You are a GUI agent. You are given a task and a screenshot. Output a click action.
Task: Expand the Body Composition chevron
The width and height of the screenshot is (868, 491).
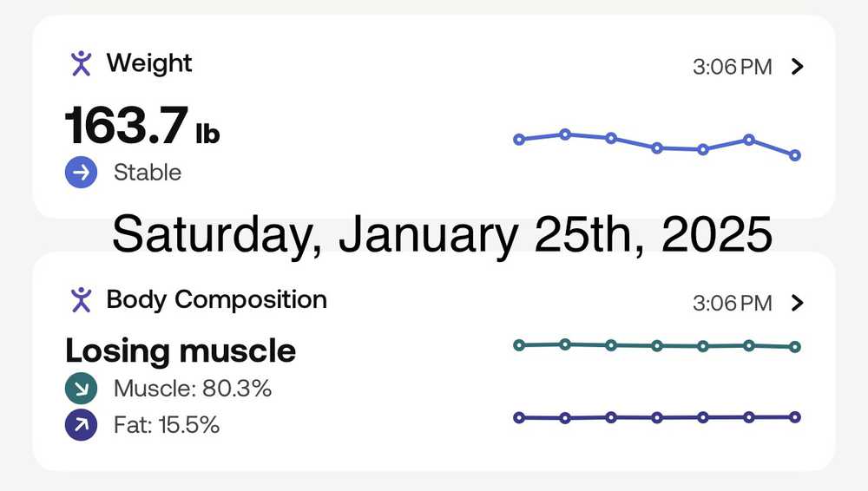tap(799, 303)
